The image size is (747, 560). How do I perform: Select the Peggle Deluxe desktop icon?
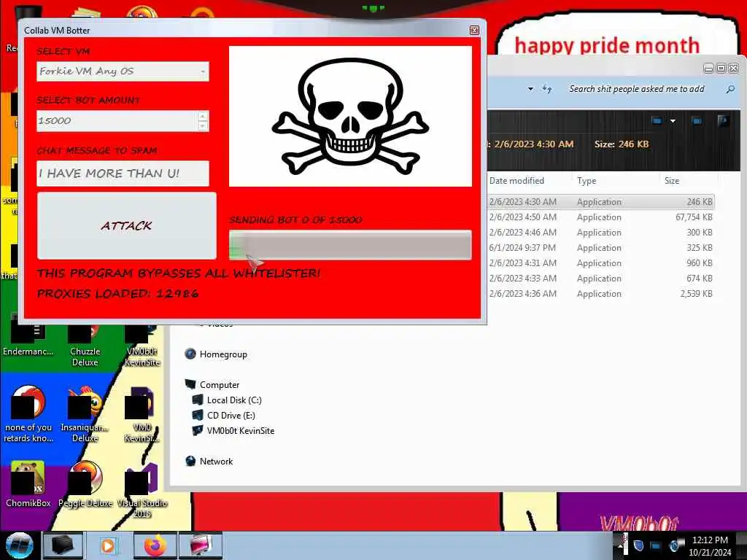85,485
